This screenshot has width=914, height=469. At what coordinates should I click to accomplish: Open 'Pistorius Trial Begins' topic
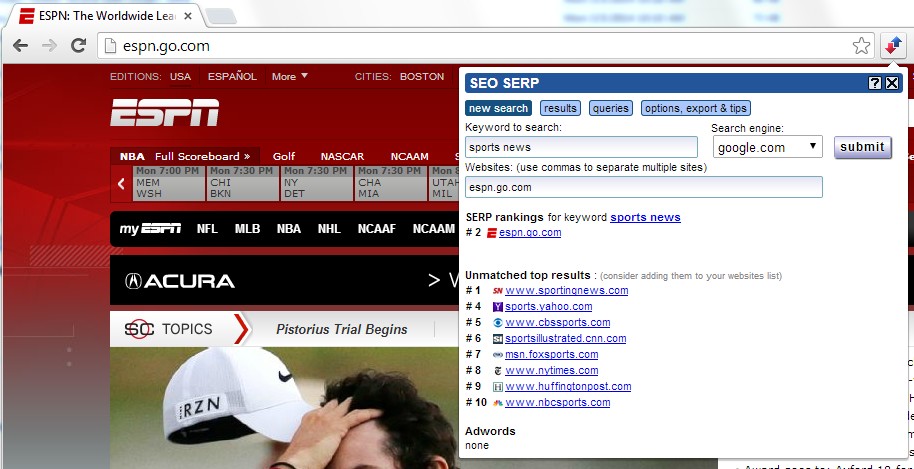click(x=342, y=329)
